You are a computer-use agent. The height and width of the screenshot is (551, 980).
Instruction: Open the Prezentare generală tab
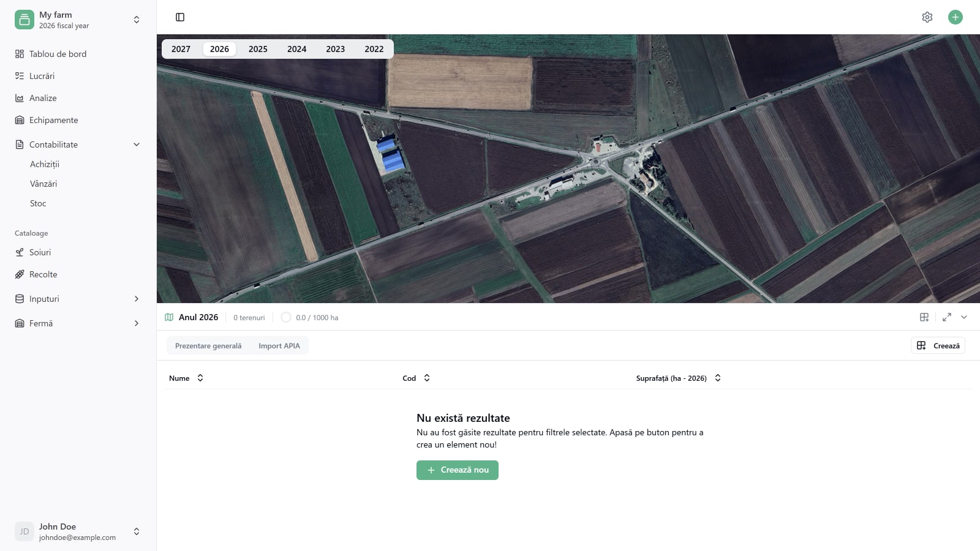click(x=208, y=346)
